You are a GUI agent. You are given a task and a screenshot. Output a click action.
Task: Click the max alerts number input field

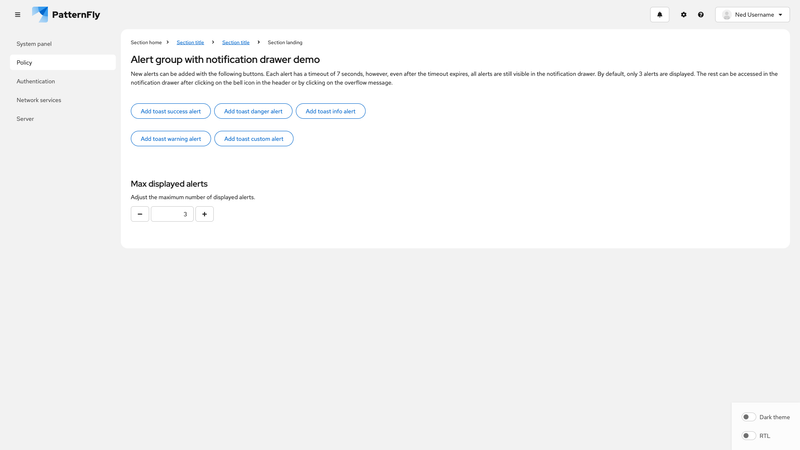[x=172, y=214]
